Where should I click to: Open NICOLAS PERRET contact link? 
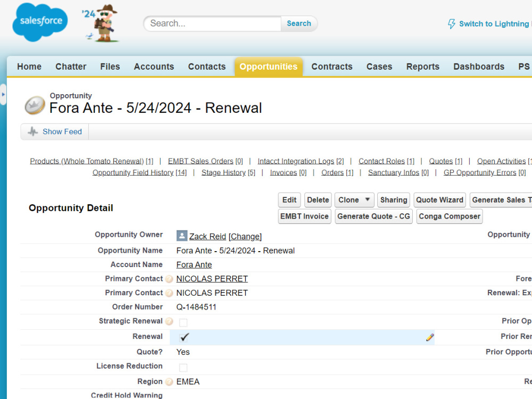212,279
